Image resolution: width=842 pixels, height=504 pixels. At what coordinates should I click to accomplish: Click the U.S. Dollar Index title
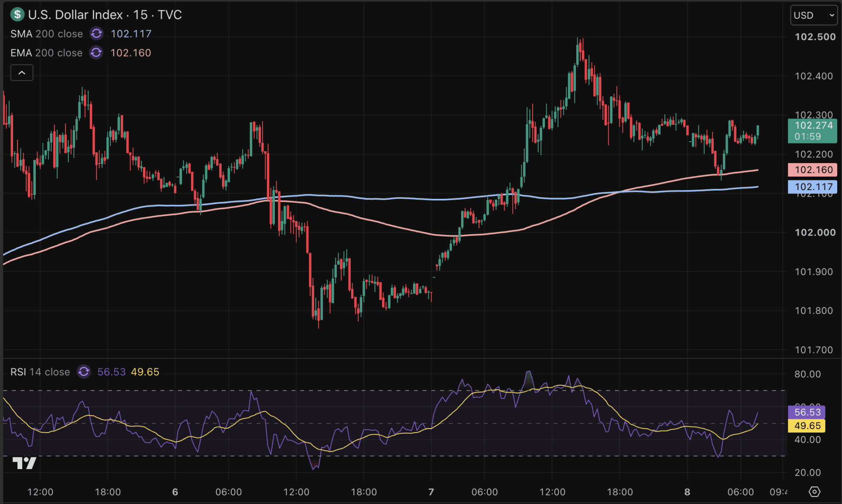pos(75,15)
